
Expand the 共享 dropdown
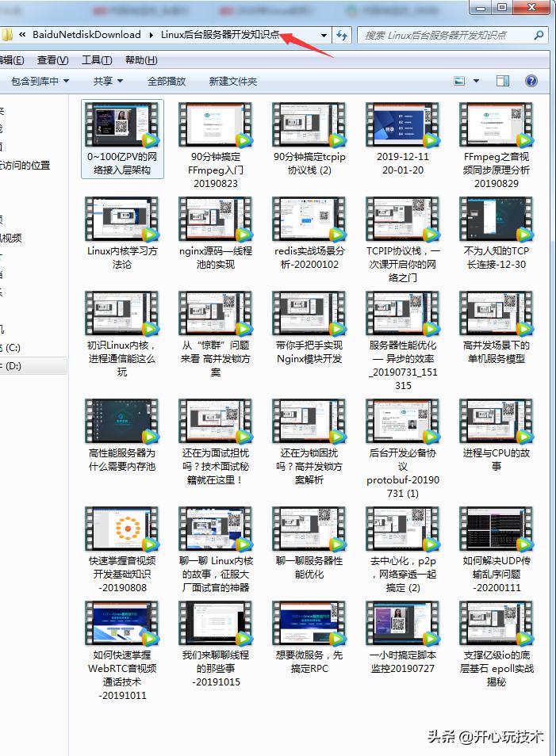(121, 81)
